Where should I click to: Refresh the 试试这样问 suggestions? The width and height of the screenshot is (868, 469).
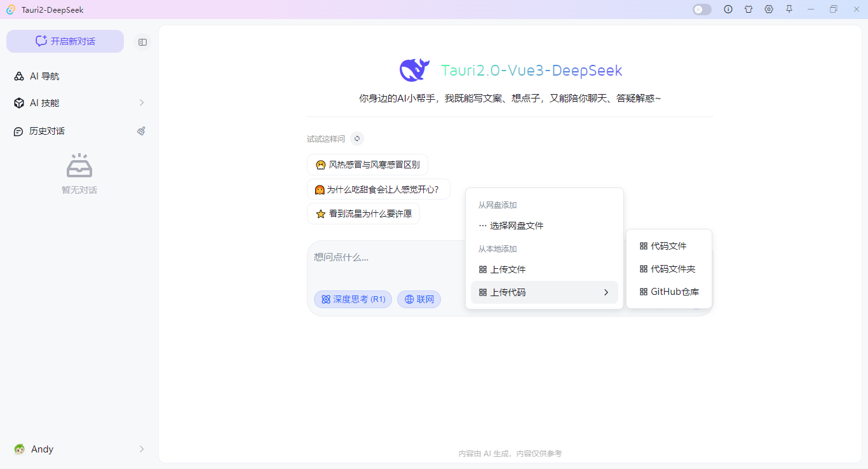click(357, 139)
